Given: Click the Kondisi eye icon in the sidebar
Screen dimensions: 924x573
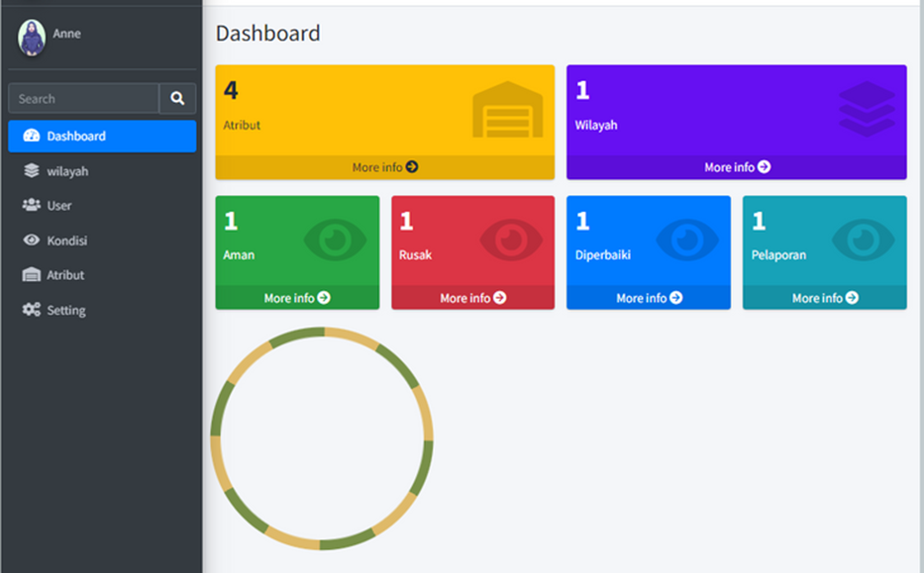Looking at the screenshot, I should (x=32, y=239).
